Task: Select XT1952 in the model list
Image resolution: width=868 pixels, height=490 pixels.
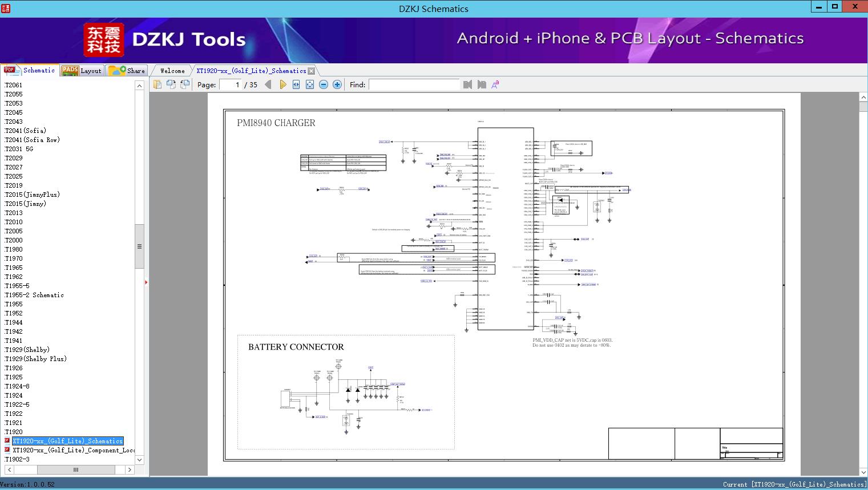Action: [x=14, y=313]
